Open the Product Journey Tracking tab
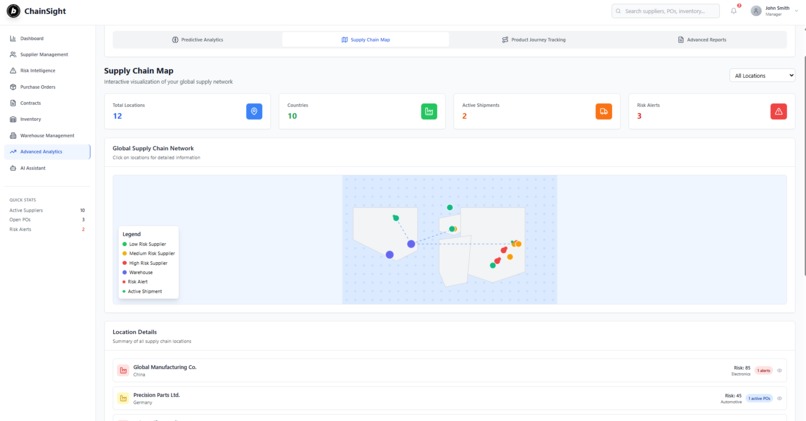The width and height of the screenshot is (806, 421). click(x=534, y=40)
